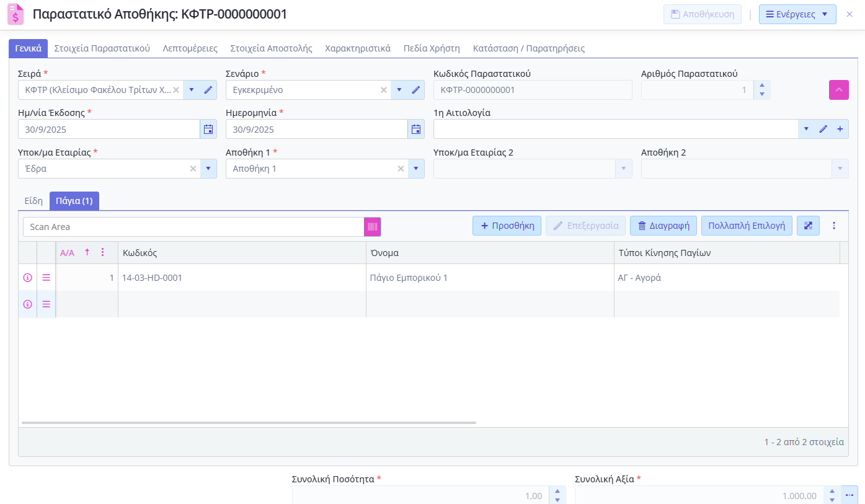Switch to Στοιχεία Αποστολής tab

[271, 48]
